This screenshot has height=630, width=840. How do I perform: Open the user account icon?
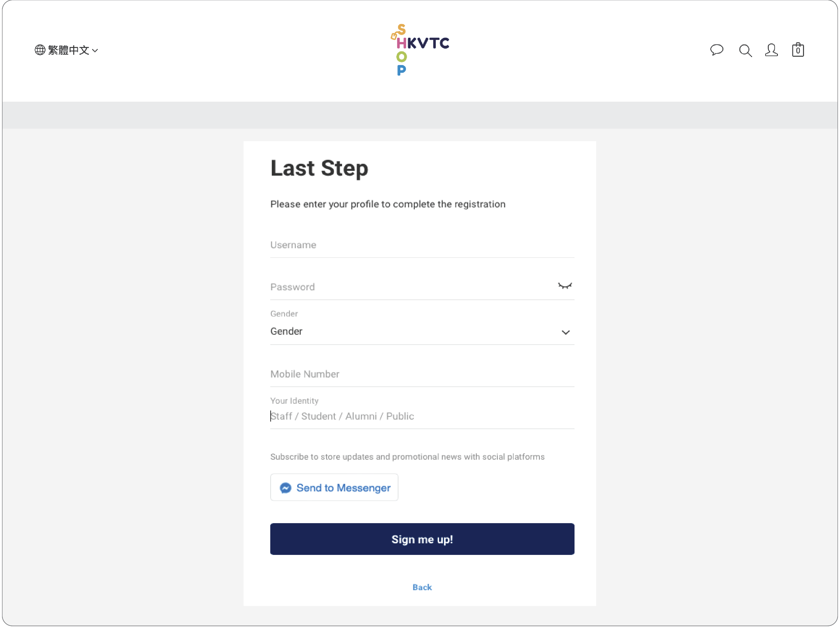tap(771, 50)
